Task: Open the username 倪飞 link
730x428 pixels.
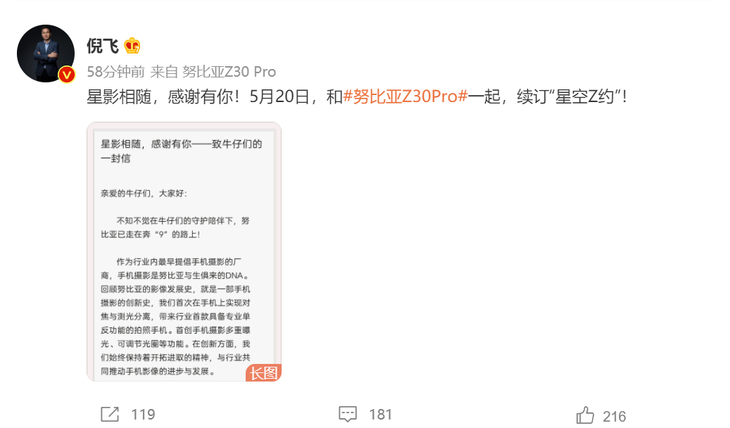Action: tap(102, 46)
